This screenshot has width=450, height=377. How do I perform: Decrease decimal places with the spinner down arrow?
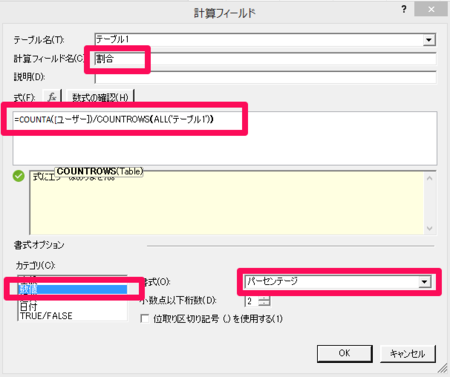point(264,304)
